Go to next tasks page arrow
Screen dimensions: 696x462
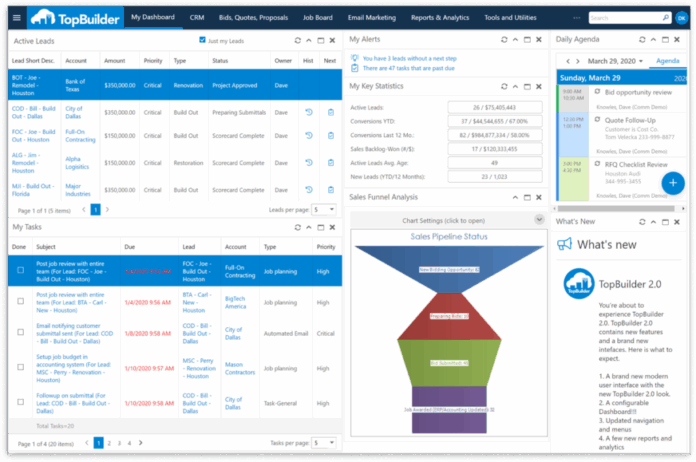click(140, 442)
